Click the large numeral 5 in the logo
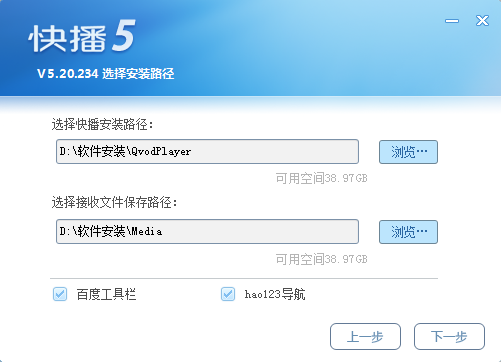This screenshot has width=501, height=362. pos(124,35)
